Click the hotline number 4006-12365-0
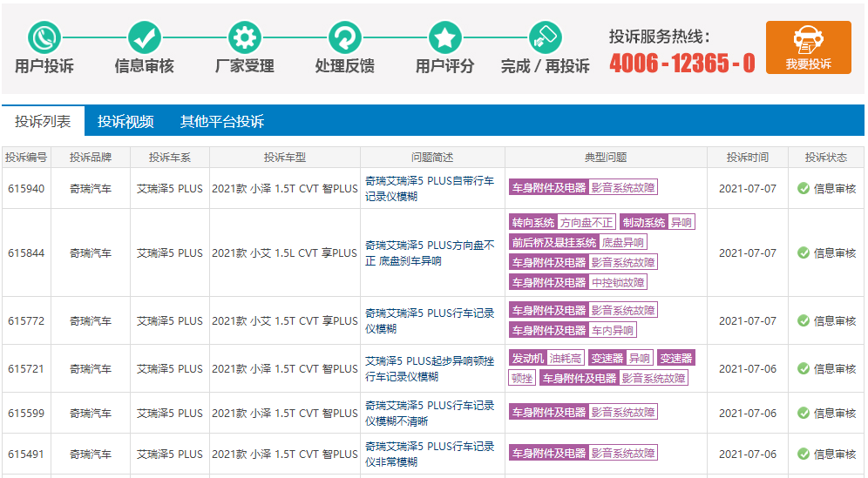Image resolution: width=868 pixels, height=478 pixels. coord(682,63)
